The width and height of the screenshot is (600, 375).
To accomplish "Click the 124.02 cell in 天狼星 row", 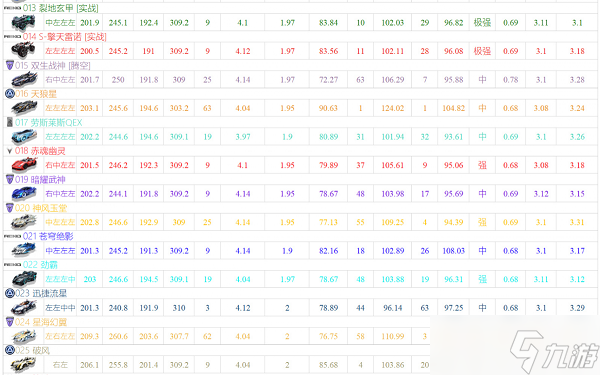I will 393,108.
